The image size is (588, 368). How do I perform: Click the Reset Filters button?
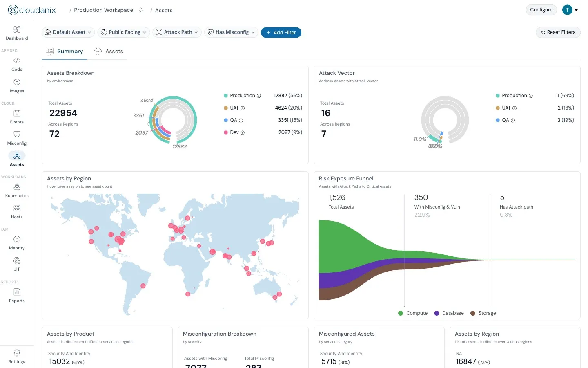click(x=558, y=32)
